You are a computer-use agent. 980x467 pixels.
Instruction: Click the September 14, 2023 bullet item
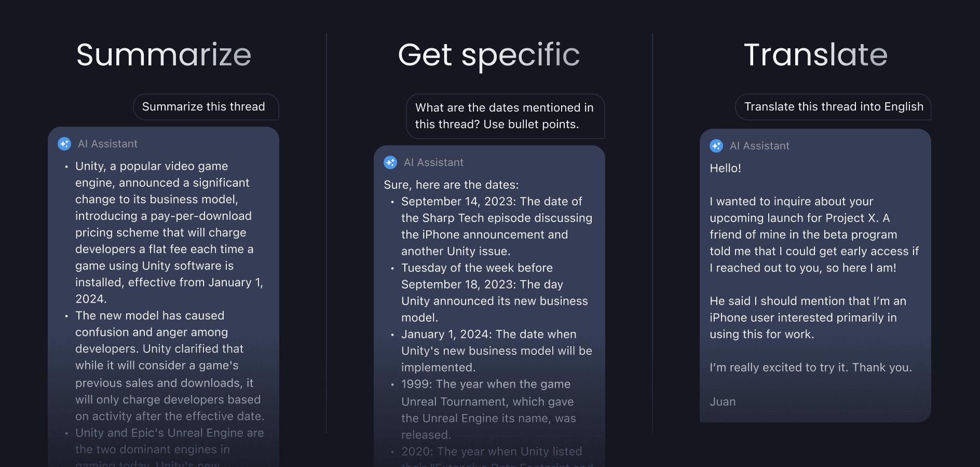click(496, 226)
